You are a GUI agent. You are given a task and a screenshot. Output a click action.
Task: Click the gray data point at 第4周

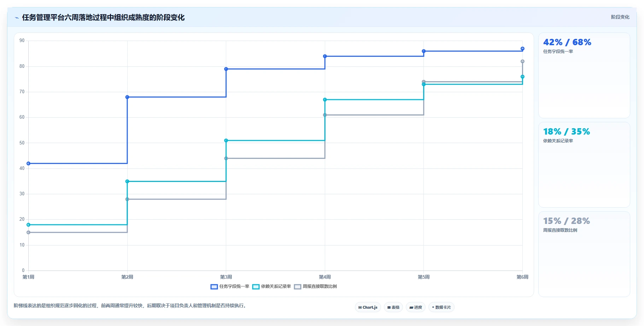[x=325, y=115]
